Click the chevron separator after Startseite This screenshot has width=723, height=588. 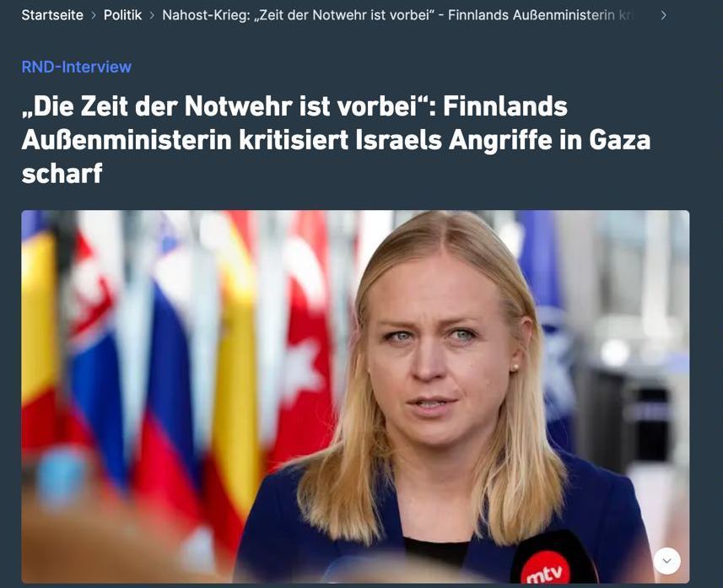(x=94, y=15)
